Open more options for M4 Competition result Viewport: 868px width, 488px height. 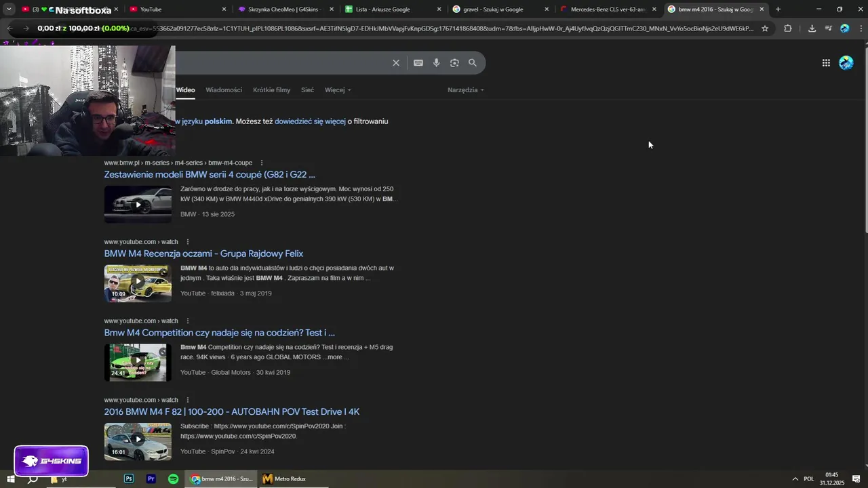pyautogui.click(x=188, y=321)
